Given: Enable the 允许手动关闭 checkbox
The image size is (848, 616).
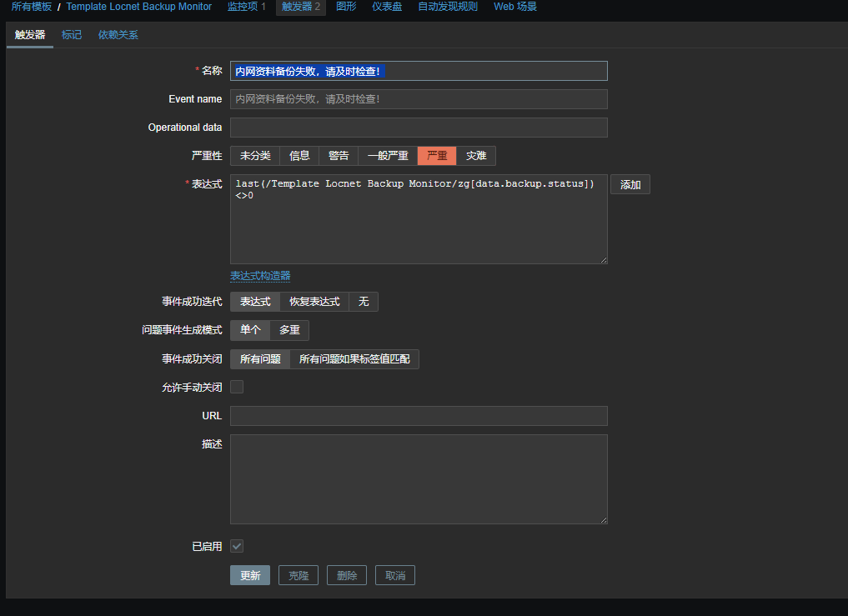Looking at the screenshot, I should (237, 387).
